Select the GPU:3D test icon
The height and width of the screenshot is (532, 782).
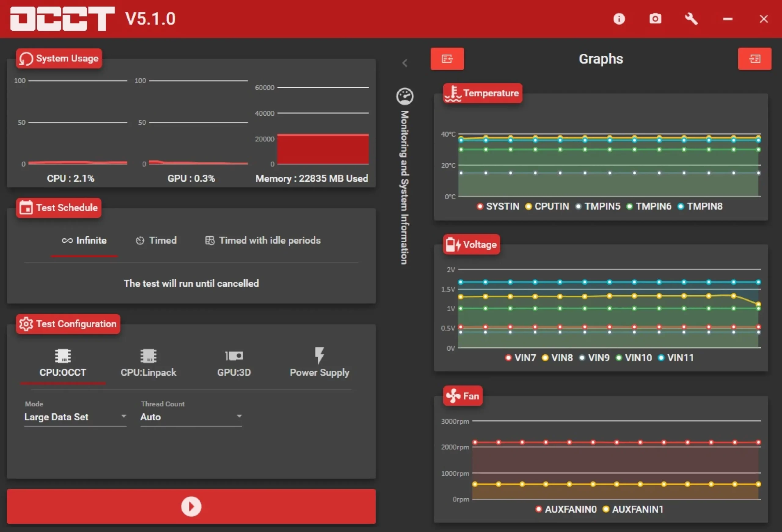(234, 356)
